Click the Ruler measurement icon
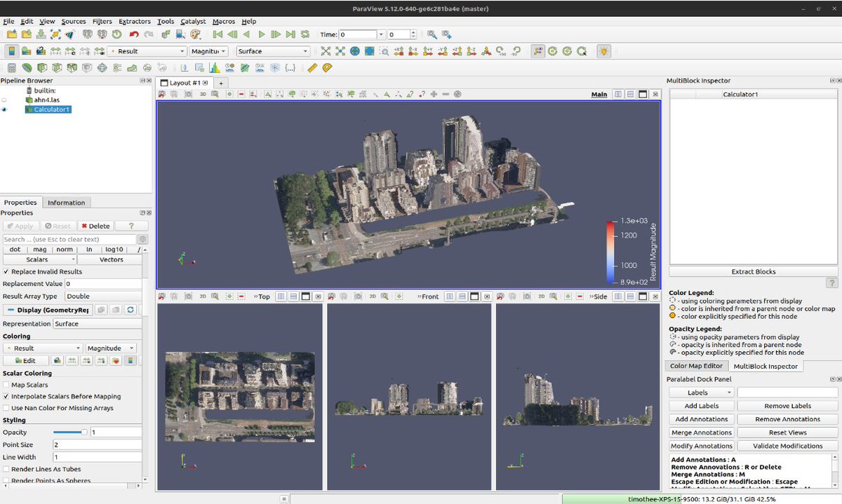The image size is (842, 504). click(313, 68)
